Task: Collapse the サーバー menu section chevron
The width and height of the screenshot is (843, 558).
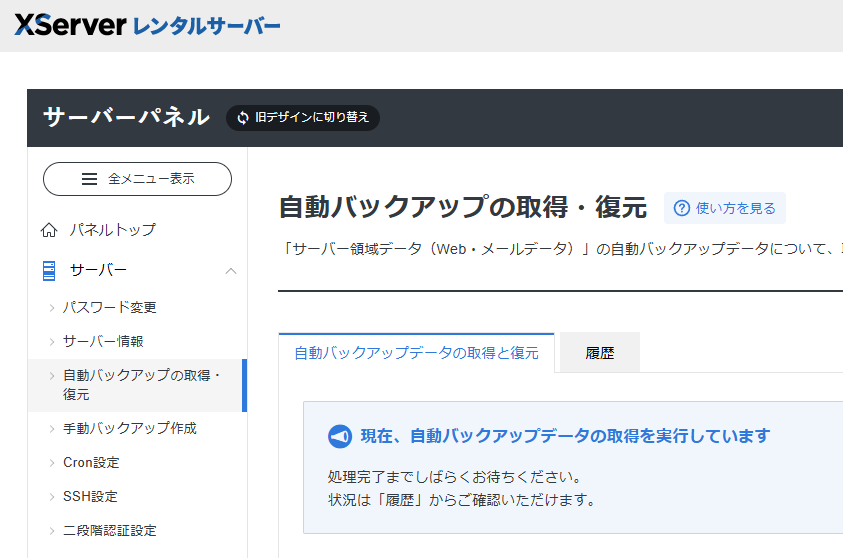Action: click(x=231, y=271)
